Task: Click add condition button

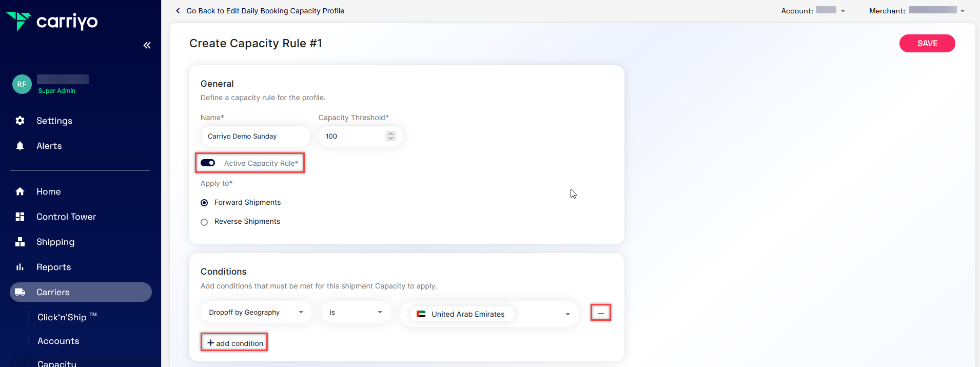Action: [x=234, y=343]
